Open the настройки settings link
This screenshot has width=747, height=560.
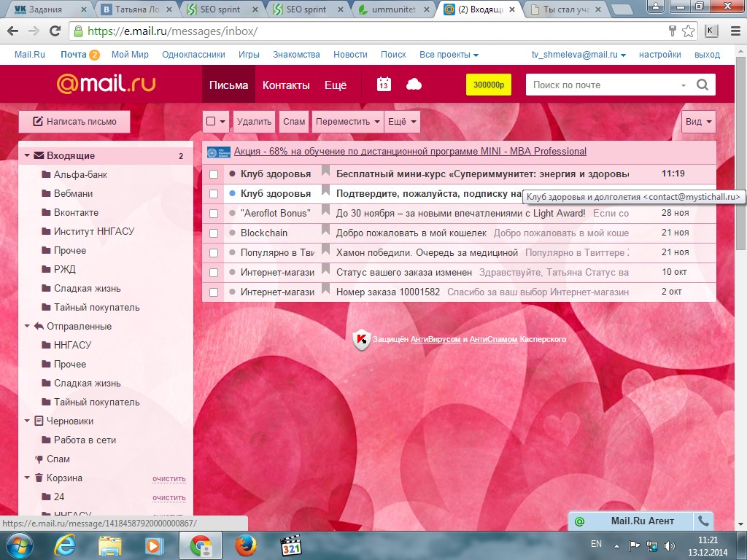[659, 55]
